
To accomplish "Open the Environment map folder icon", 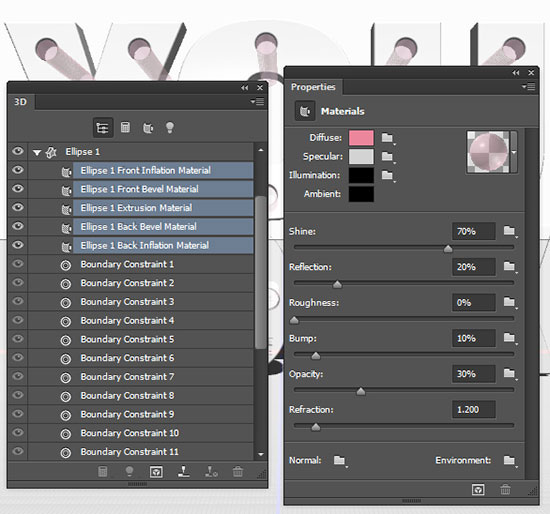I will click(509, 460).
